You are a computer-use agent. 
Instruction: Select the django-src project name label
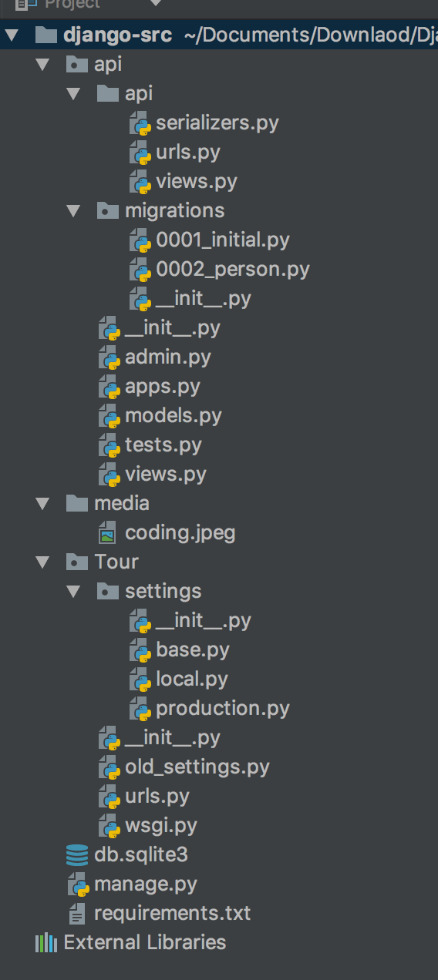(118, 35)
